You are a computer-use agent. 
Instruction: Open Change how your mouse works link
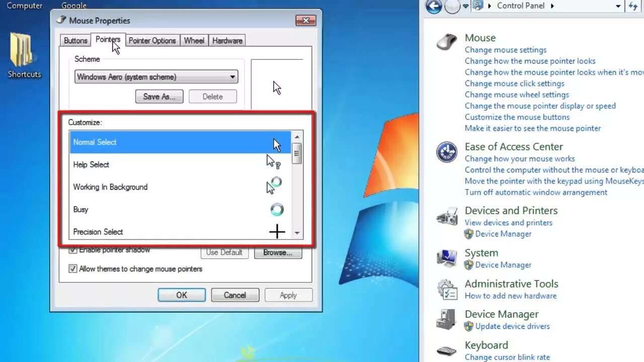pyautogui.click(x=520, y=158)
